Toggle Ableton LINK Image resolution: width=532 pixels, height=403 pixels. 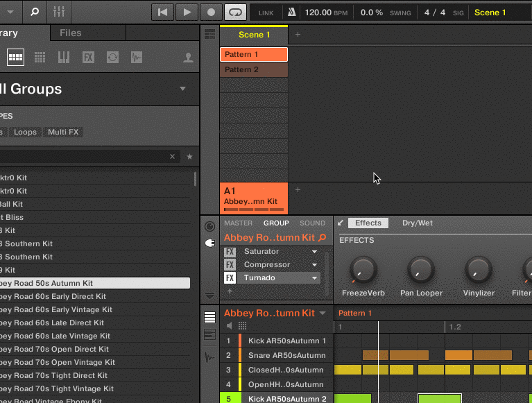[x=266, y=13]
